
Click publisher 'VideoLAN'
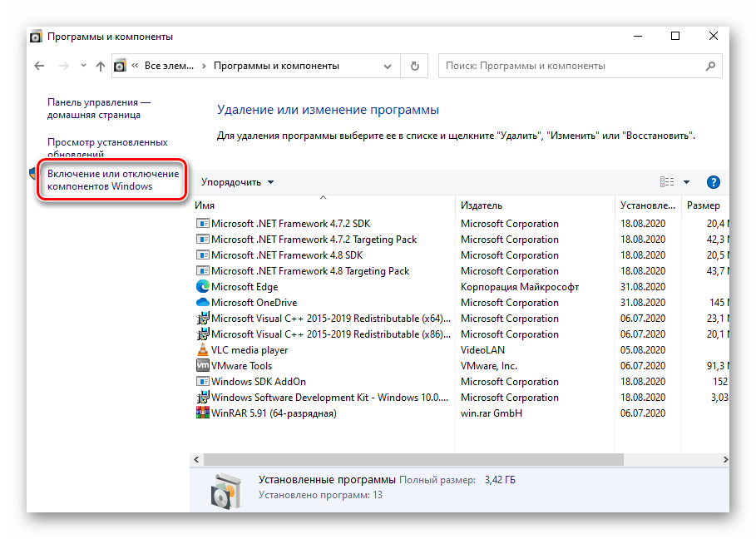(x=482, y=350)
